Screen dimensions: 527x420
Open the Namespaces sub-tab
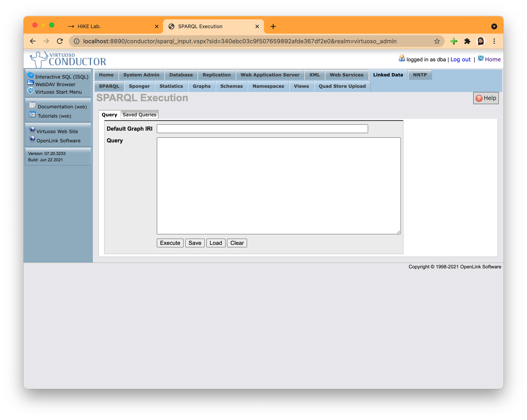tap(268, 86)
